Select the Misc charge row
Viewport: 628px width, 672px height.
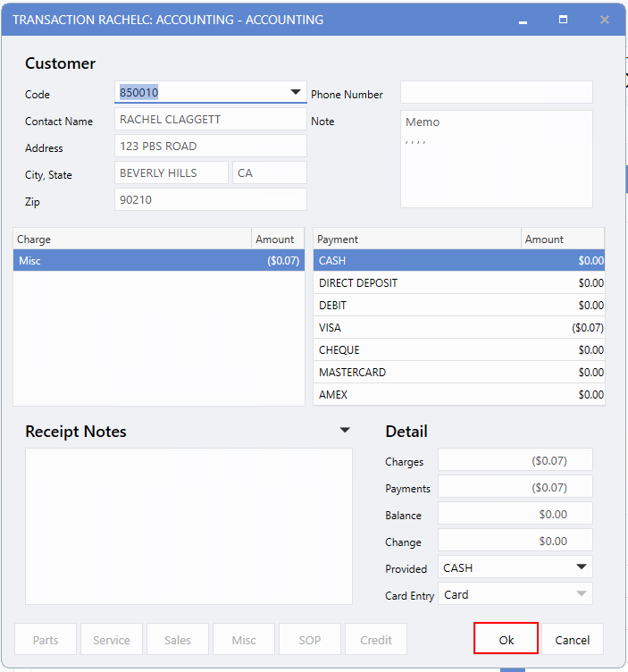pyautogui.click(x=158, y=261)
